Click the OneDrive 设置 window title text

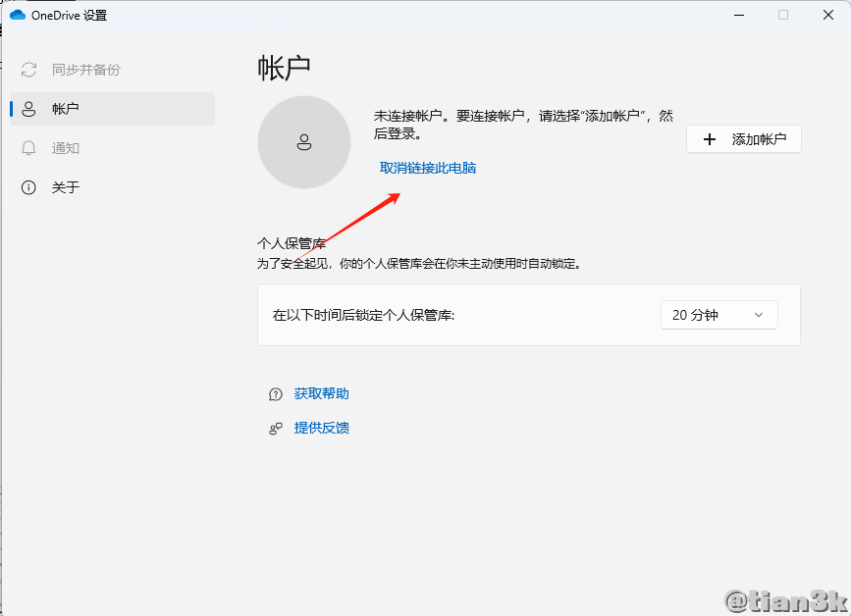click(69, 15)
